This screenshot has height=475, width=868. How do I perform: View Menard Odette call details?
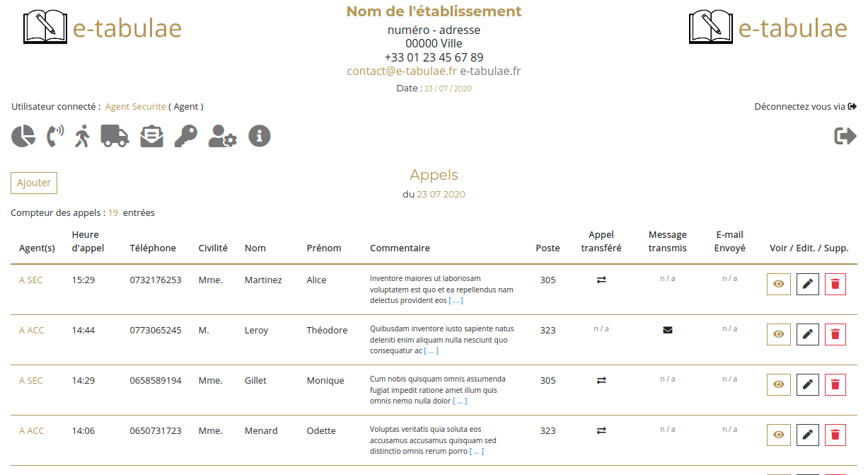click(779, 435)
